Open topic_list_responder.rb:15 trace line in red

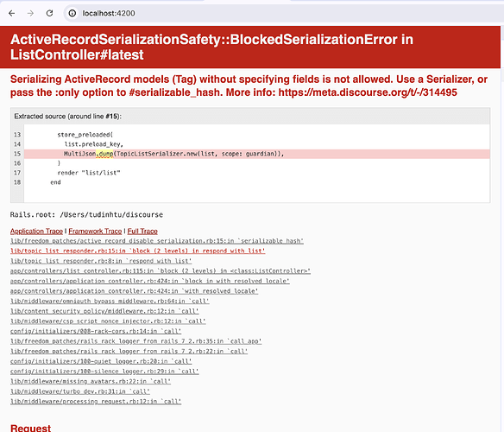click(x=137, y=251)
